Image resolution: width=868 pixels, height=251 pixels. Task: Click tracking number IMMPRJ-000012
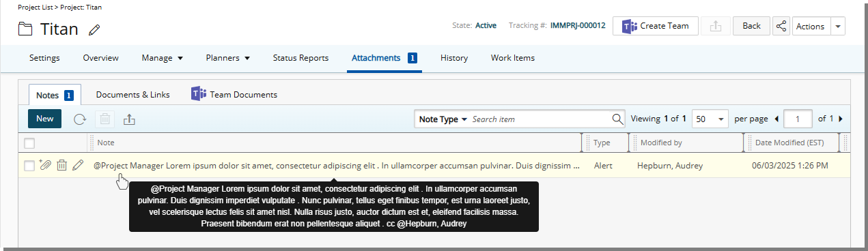pyautogui.click(x=578, y=26)
